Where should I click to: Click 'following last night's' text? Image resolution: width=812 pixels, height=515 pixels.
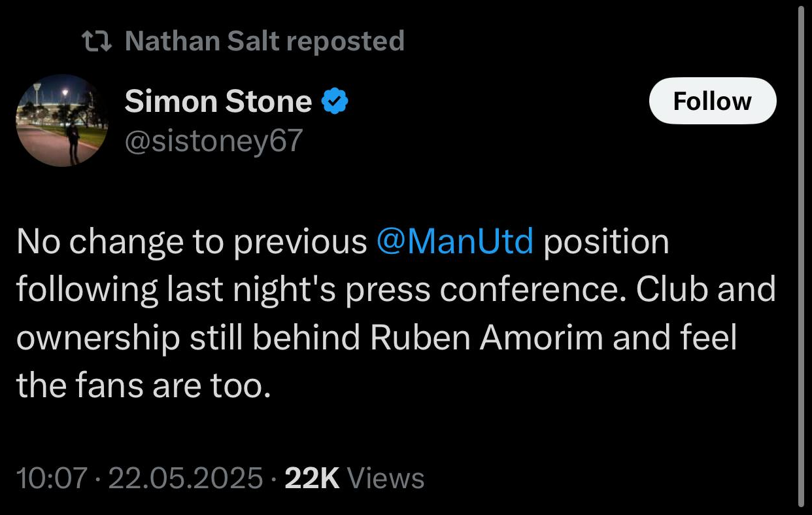[x=175, y=290]
